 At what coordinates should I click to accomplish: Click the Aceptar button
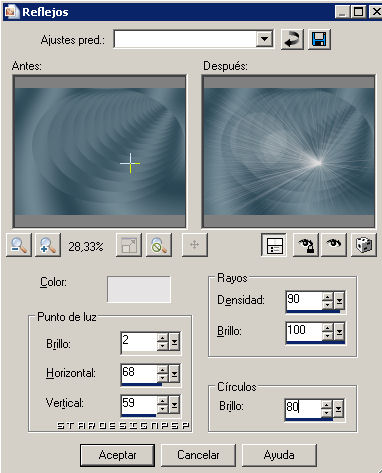[x=117, y=455]
